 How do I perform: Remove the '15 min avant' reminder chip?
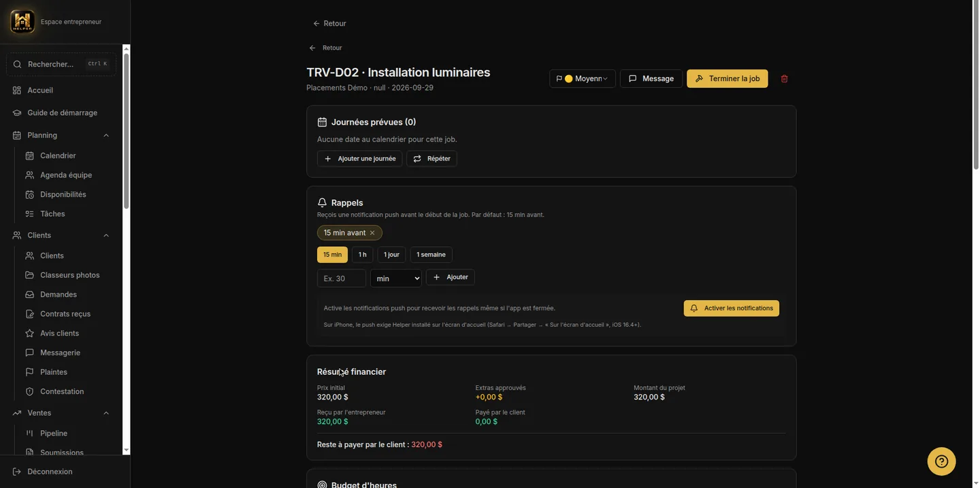(372, 233)
